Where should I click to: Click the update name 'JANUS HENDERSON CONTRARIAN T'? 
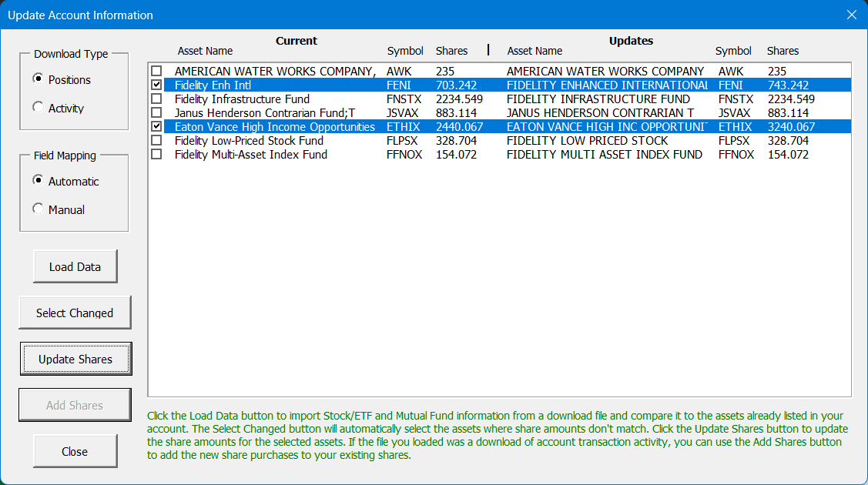600,113
